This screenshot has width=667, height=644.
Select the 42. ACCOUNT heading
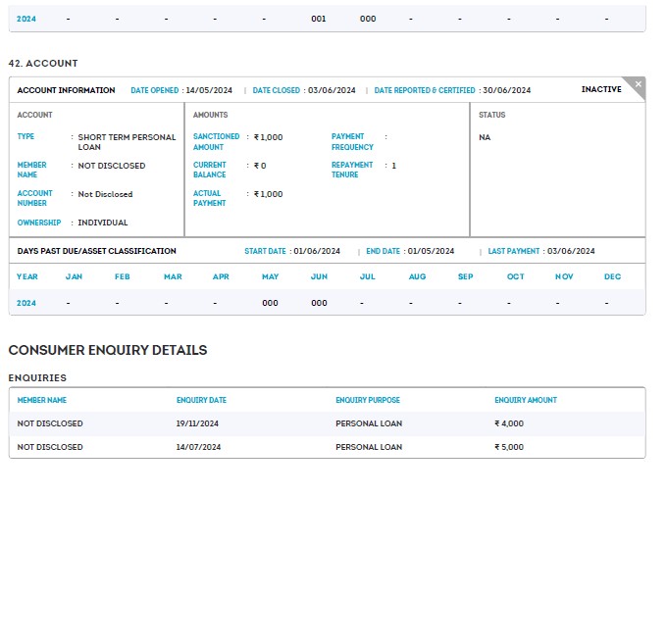coord(43,64)
